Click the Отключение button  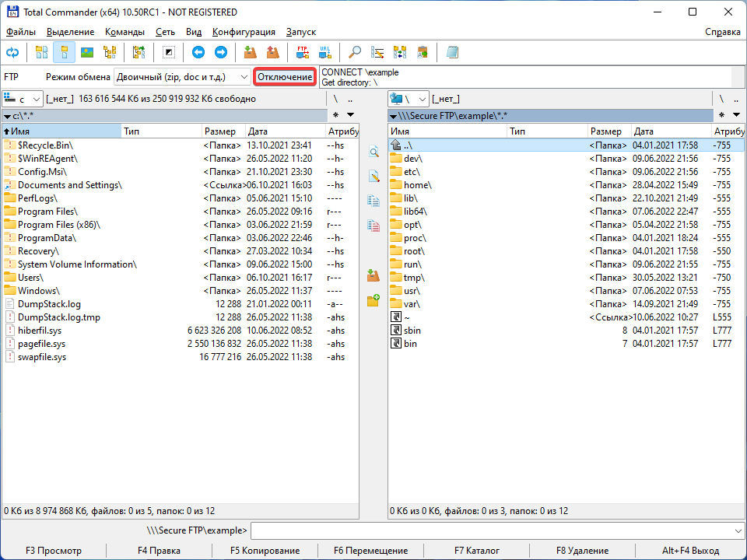(285, 77)
